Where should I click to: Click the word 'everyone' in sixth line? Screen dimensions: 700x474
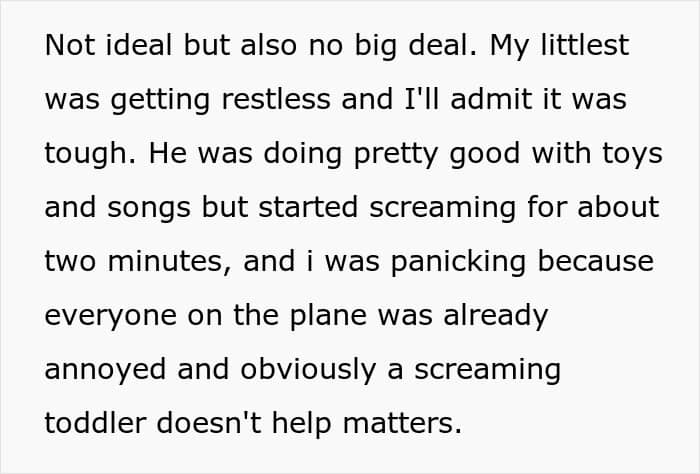click(x=111, y=316)
